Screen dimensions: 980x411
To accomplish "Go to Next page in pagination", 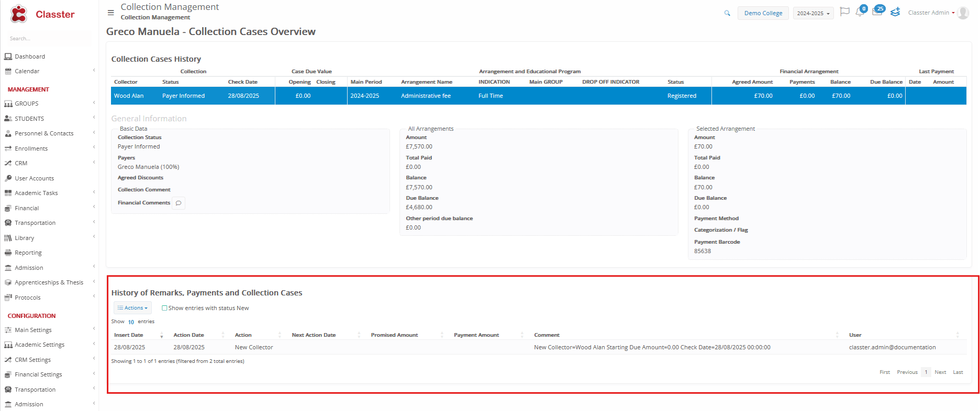I will [940, 372].
